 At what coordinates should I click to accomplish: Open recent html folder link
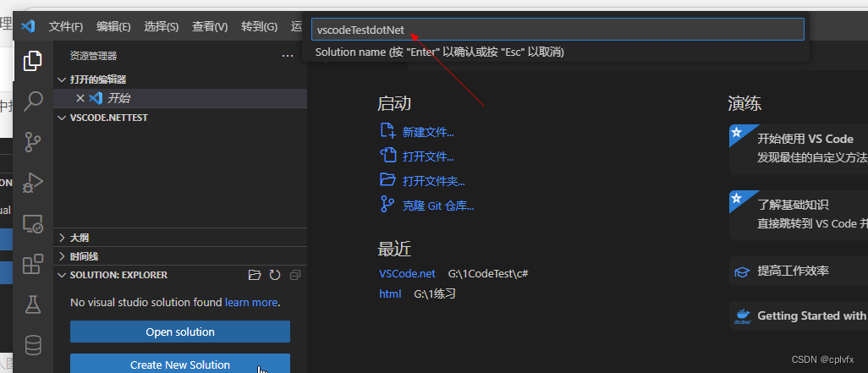[390, 293]
